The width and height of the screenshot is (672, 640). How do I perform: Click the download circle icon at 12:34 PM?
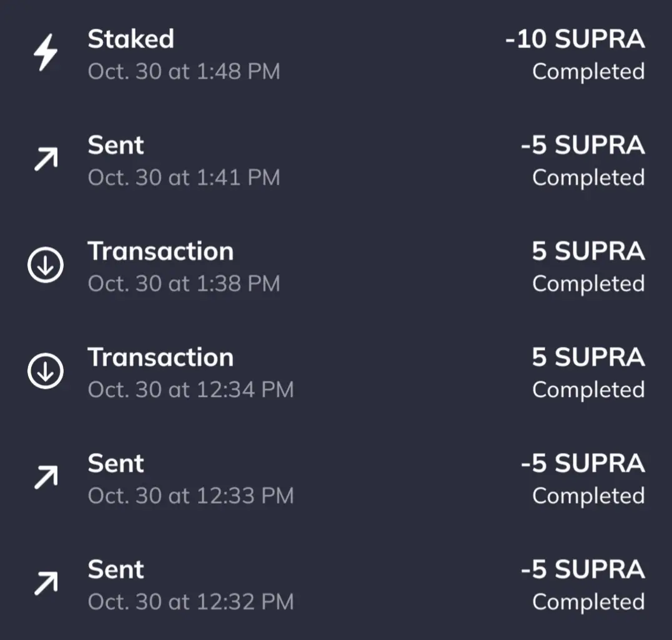coord(46,372)
